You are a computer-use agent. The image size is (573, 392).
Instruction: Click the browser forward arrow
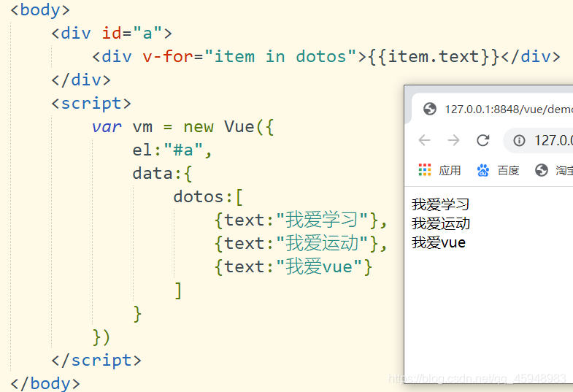(453, 140)
